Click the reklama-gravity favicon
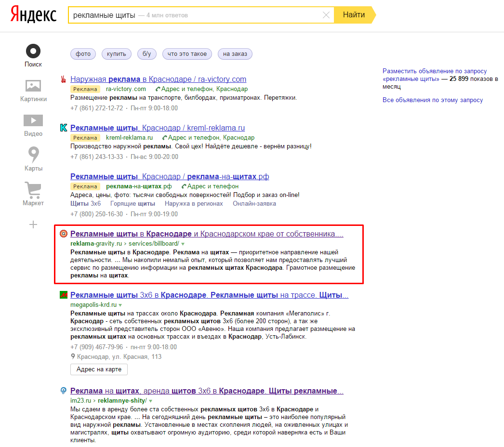Screen dimensions: 504x447 64,234
